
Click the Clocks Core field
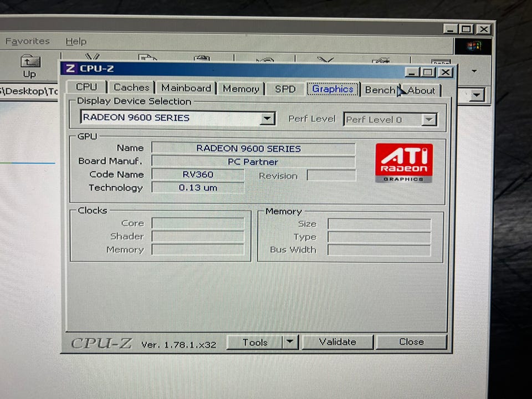pos(198,223)
